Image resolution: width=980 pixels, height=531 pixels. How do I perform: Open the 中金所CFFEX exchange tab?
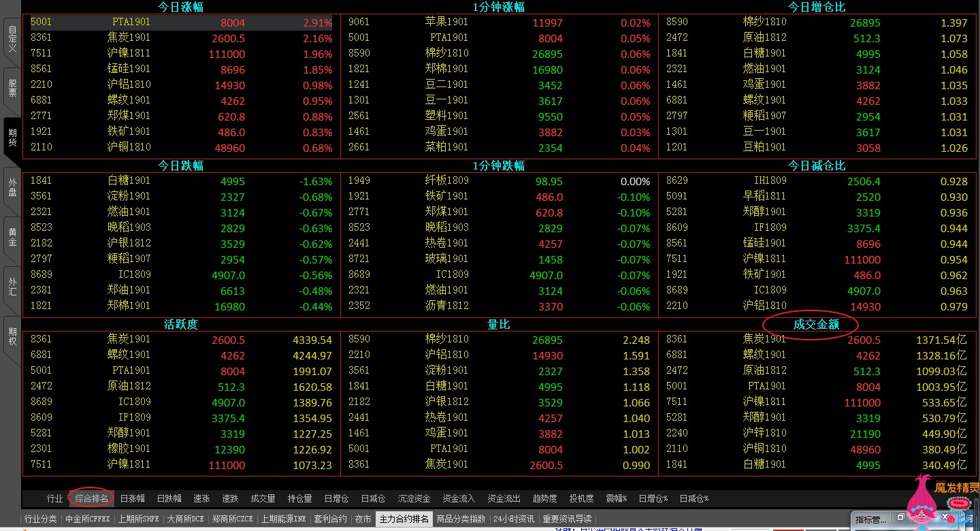[88, 519]
